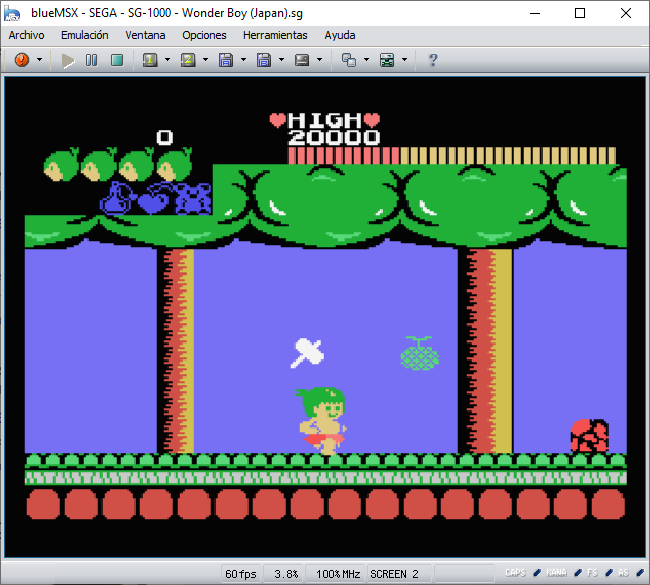Image resolution: width=650 pixels, height=585 pixels.
Task: Click the cassette tape icon
Action: (302, 61)
